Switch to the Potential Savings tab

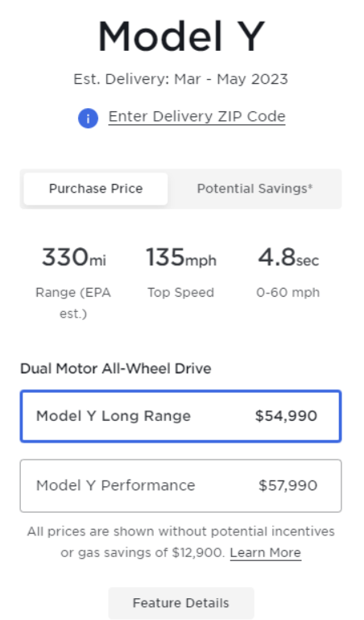[254, 189]
